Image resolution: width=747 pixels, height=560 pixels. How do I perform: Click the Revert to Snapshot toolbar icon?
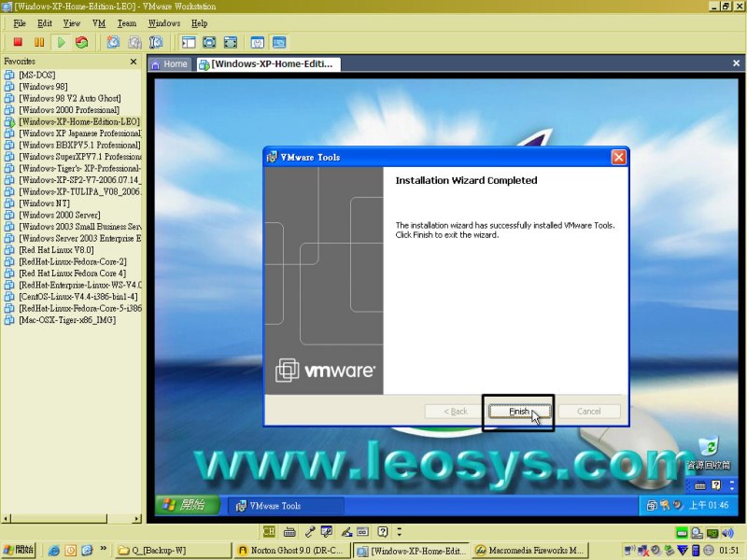click(134, 42)
